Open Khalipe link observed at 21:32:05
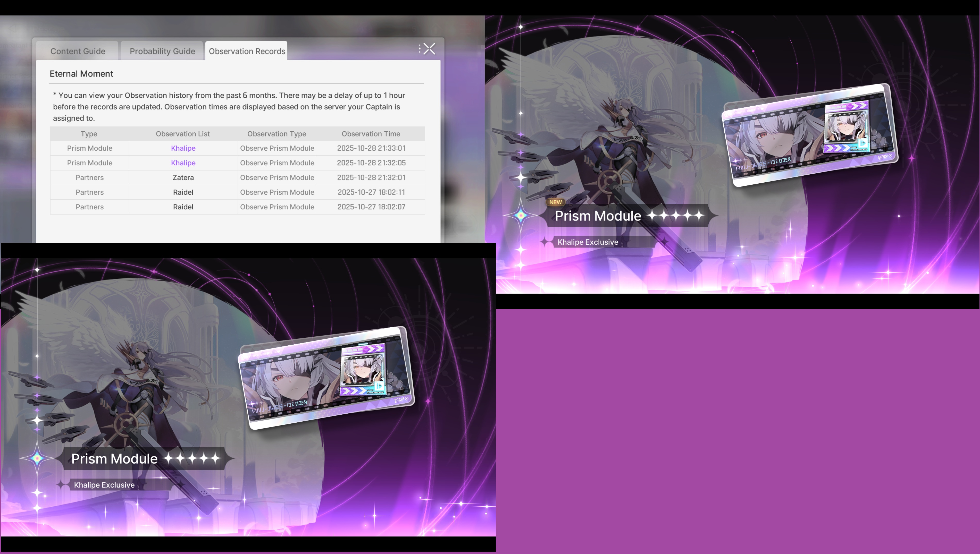980x554 pixels. (x=183, y=163)
